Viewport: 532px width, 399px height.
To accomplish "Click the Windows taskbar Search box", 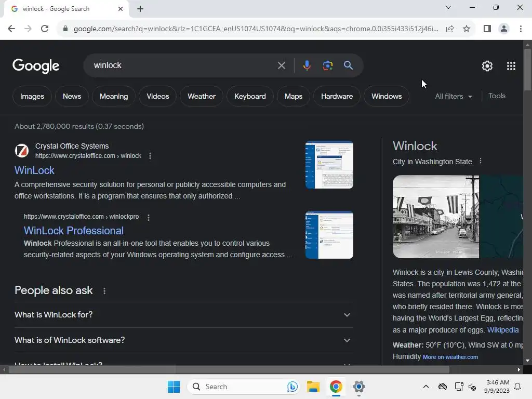I will pos(243,387).
